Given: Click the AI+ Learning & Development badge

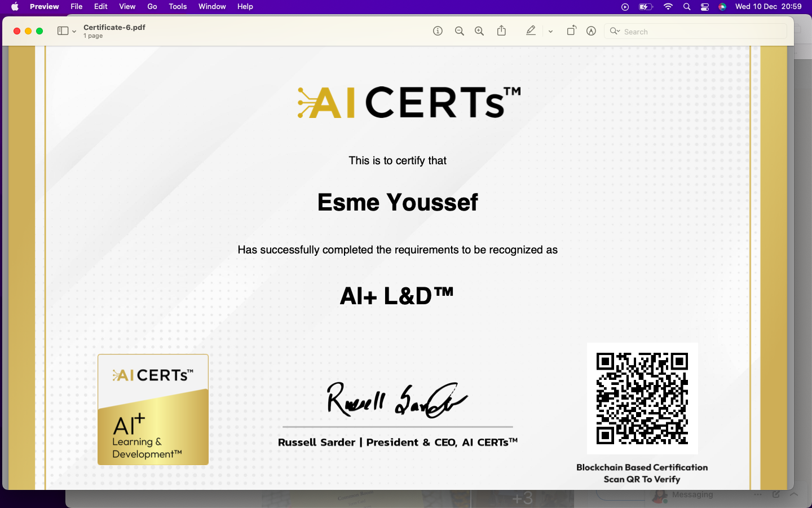Looking at the screenshot, I should (x=153, y=410).
